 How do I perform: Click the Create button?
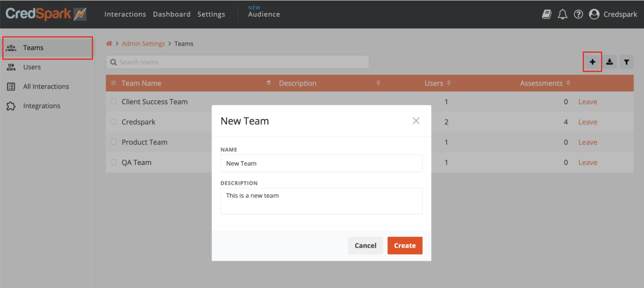click(405, 245)
